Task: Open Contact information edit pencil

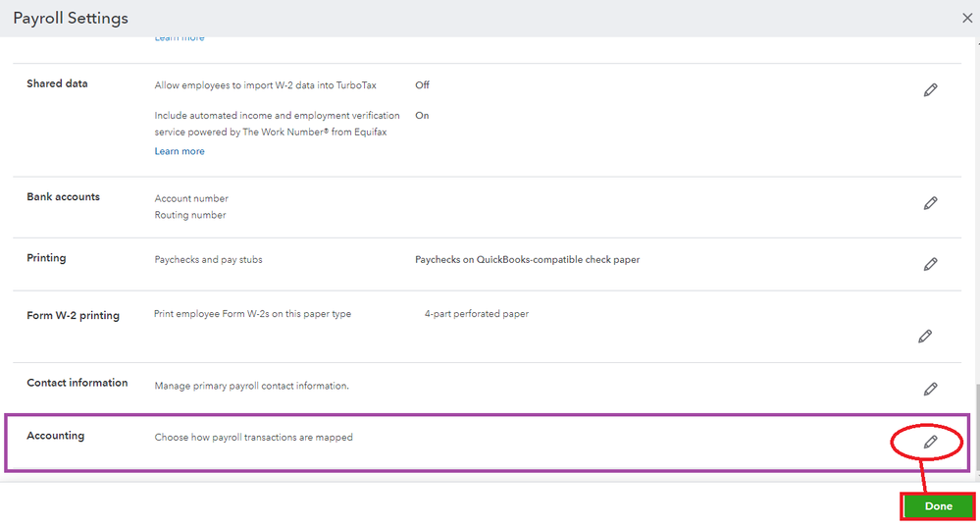Action: [x=930, y=389]
